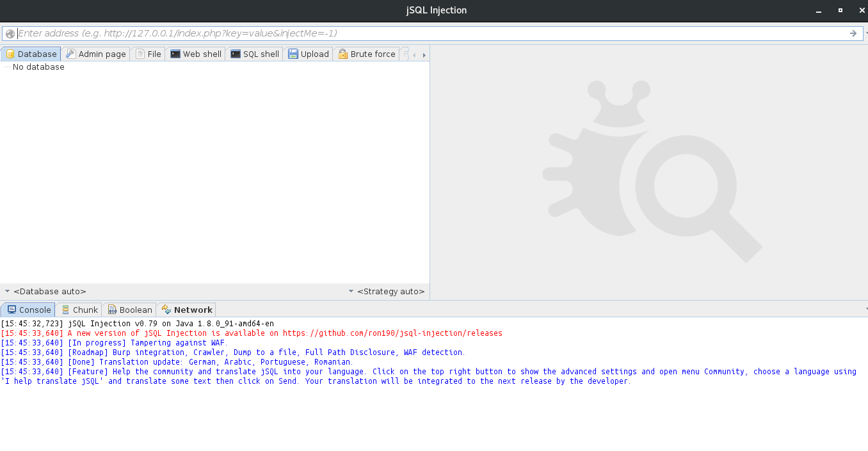
Task: Open the Database auto dropdown
Action: coord(45,292)
